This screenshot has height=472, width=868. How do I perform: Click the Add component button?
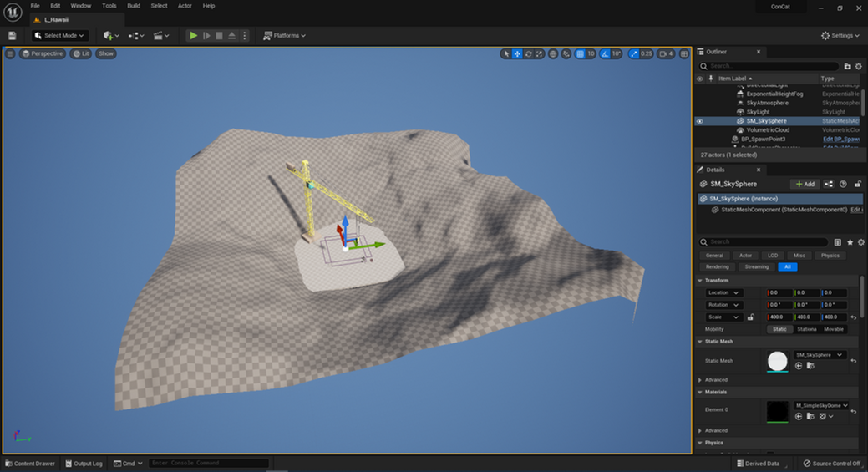point(805,185)
